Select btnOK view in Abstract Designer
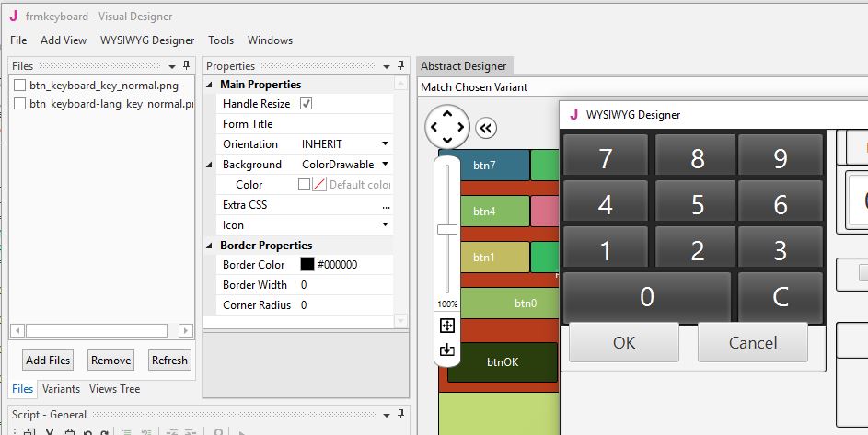The image size is (868, 435). (503, 362)
